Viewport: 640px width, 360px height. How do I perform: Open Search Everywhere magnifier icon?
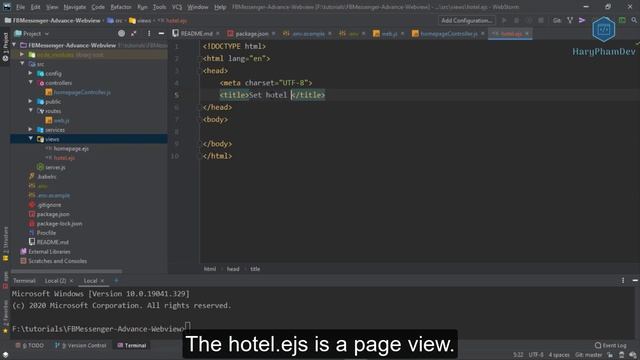[x=634, y=20]
